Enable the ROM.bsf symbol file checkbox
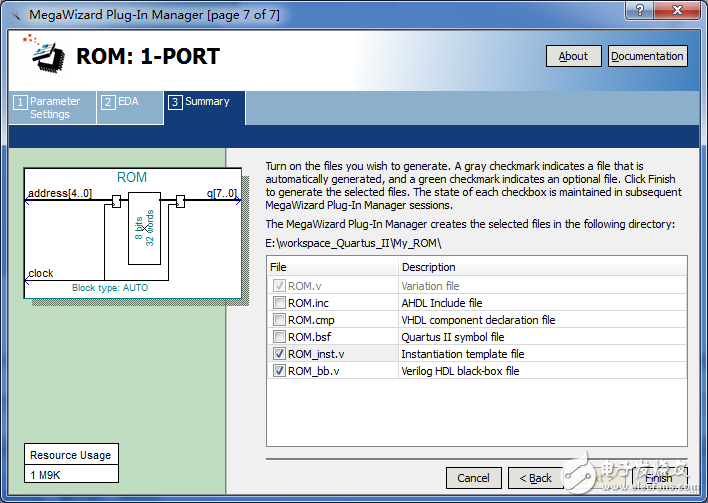 tap(279, 337)
